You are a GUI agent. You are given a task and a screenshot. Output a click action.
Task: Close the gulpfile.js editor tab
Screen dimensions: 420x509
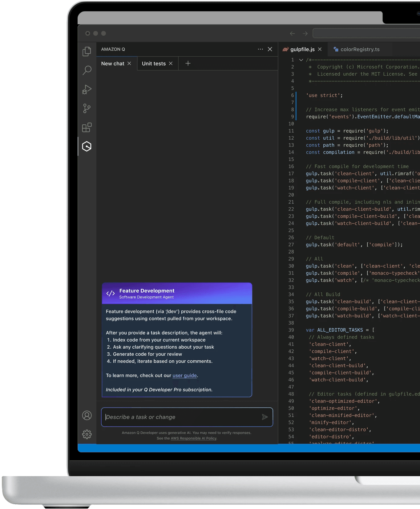pos(320,49)
